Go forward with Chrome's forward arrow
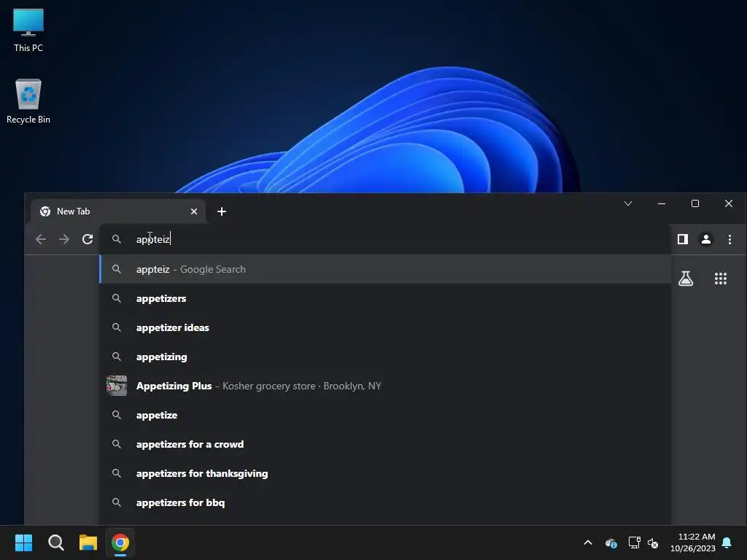Image resolution: width=747 pixels, height=560 pixels. click(64, 239)
